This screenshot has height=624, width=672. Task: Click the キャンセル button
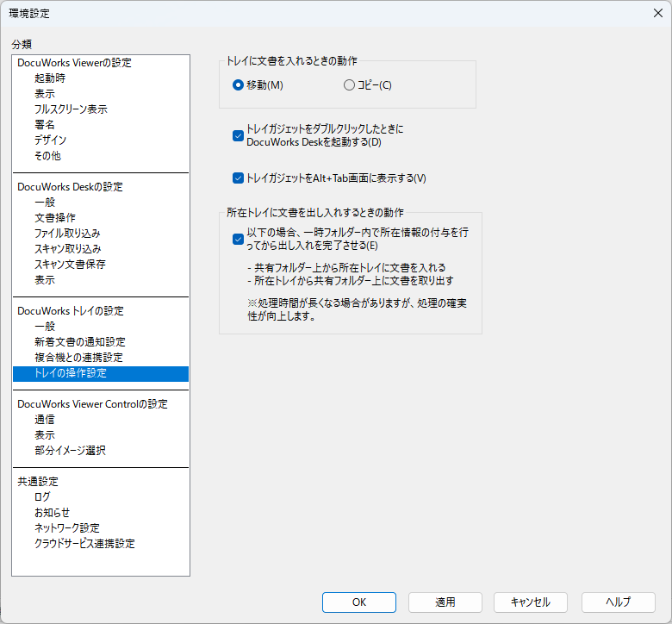pos(531,602)
